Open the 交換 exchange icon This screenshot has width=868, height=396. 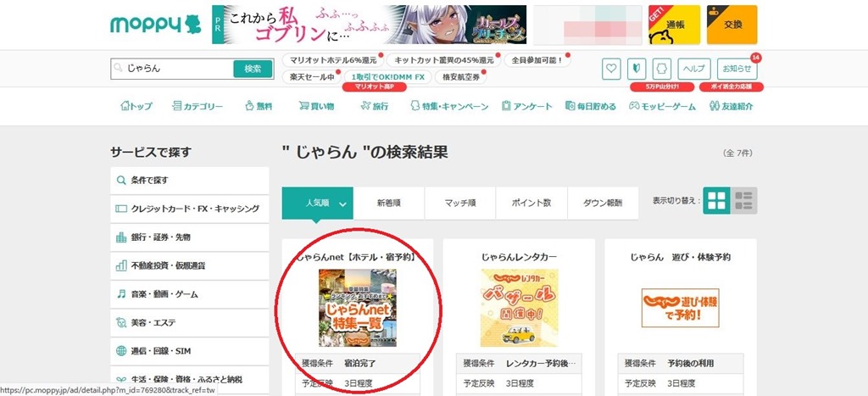(732, 25)
